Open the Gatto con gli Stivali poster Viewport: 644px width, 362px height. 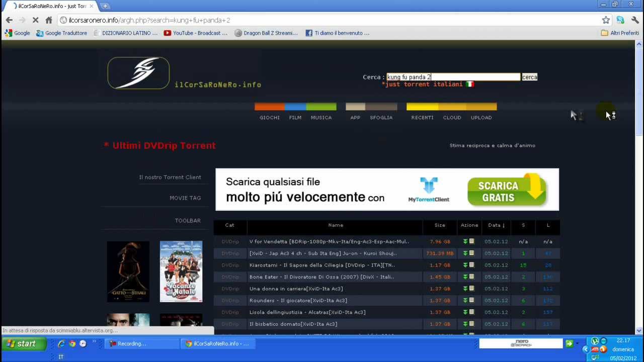point(128,271)
